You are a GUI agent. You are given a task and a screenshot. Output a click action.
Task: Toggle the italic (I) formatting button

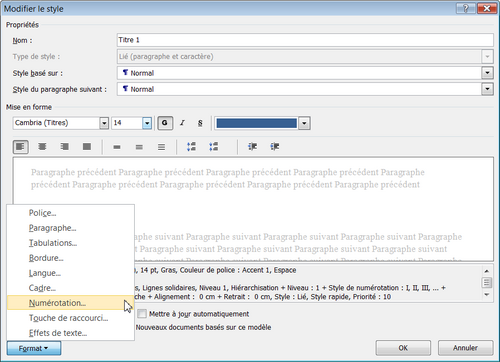pyautogui.click(x=182, y=123)
